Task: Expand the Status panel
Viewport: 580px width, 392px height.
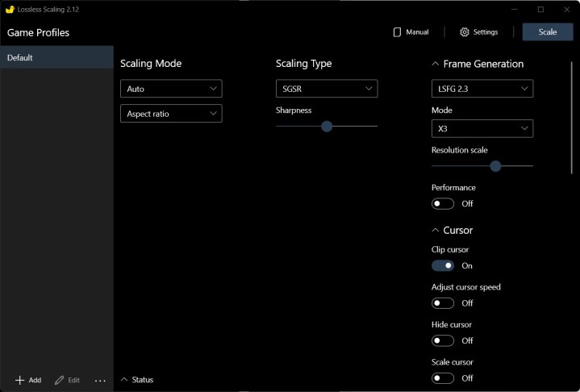Action: click(137, 380)
